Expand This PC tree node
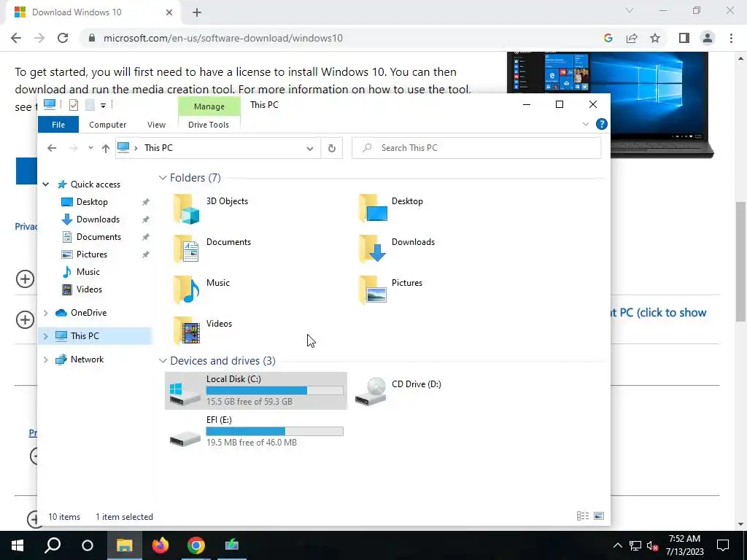Screen dimensions: 747x560 coord(46,336)
